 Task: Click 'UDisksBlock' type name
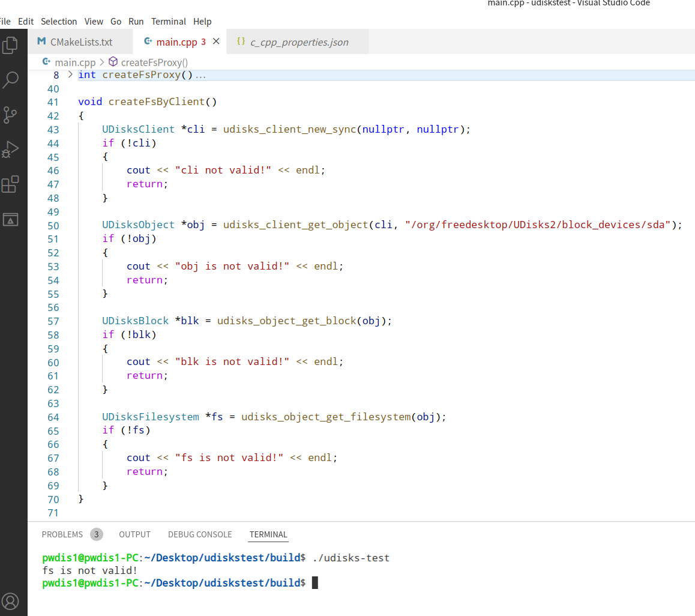click(x=136, y=321)
